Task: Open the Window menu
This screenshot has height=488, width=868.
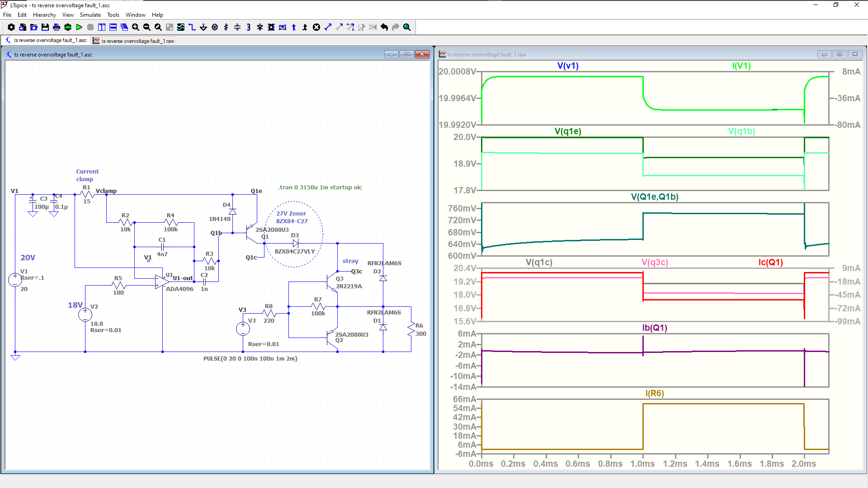Action: click(x=135, y=15)
